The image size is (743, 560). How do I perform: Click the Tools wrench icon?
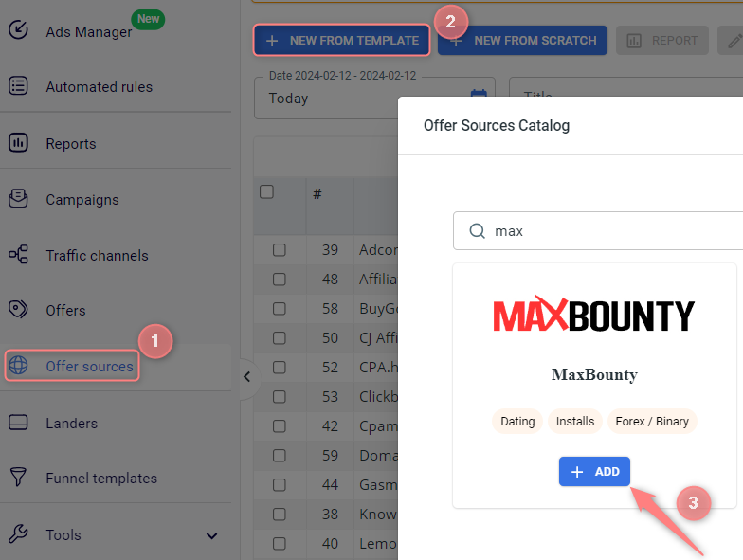pos(18,534)
